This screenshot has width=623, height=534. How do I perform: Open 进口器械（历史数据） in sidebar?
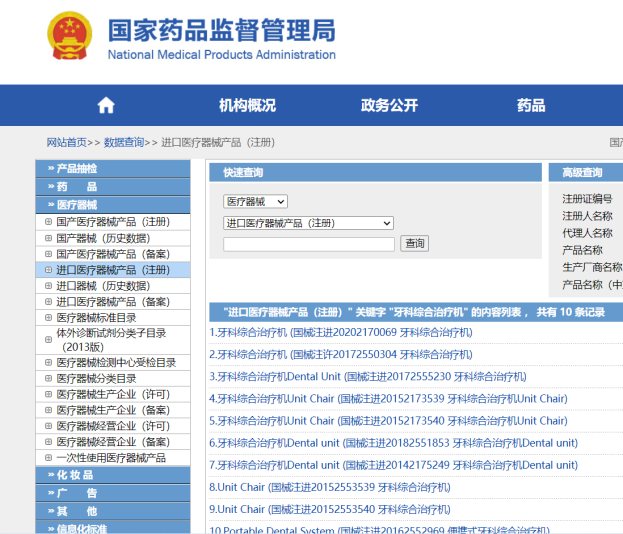tap(103, 286)
